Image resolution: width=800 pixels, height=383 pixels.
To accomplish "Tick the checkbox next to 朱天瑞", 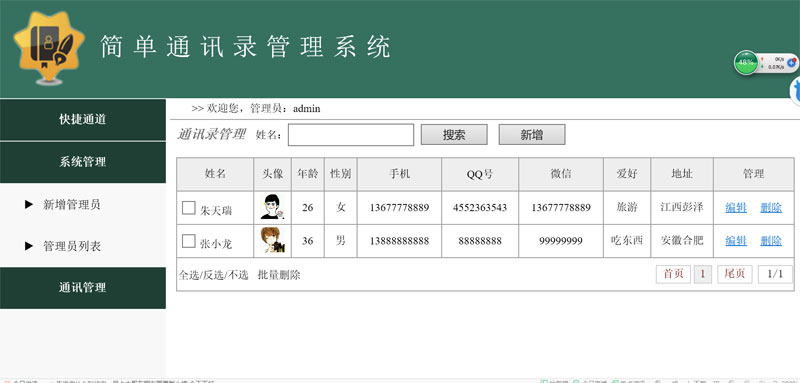I will (189, 208).
